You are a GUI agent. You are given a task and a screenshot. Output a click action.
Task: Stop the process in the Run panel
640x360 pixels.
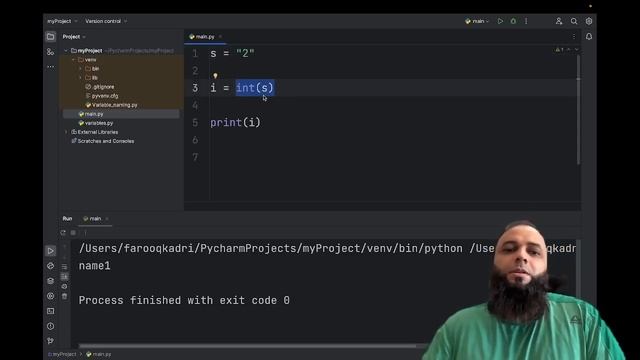tap(73, 233)
